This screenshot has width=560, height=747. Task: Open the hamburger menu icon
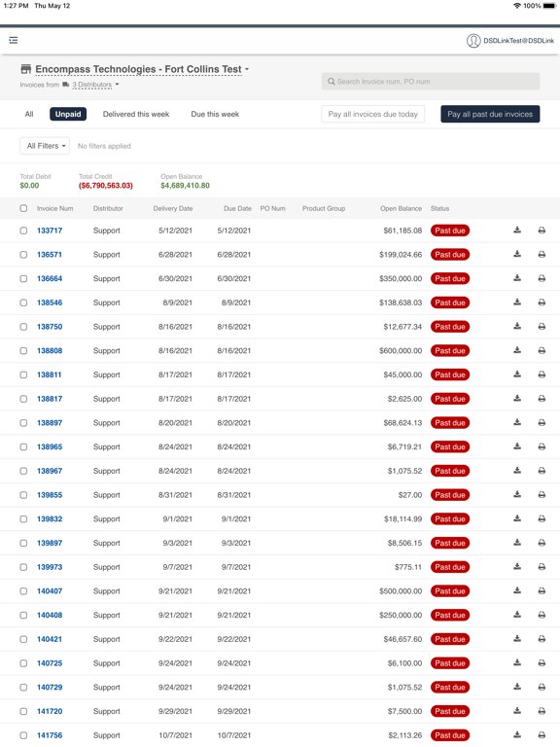[14, 40]
